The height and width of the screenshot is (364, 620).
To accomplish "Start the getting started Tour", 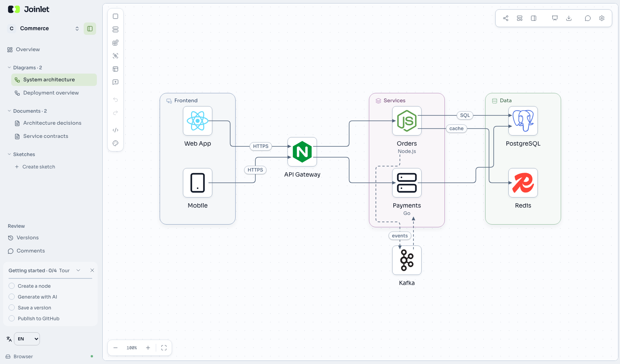I will (x=64, y=271).
